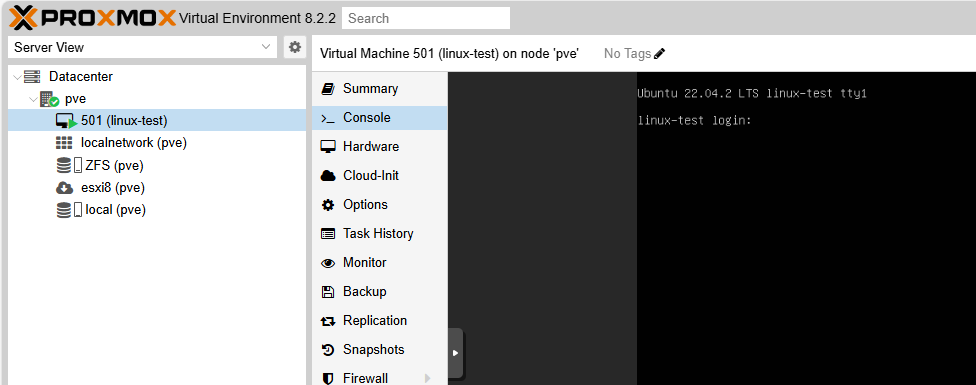This screenshot has width=976, height=385.
Task: Click the Snapshots history icon
Action: 327,350
